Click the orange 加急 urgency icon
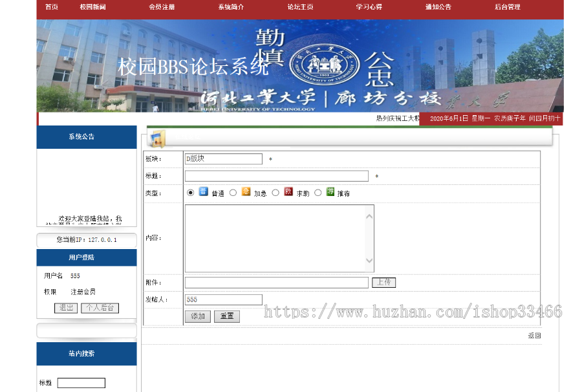Image resolution: width=582 pixels, height=392 pixels. [244, 191]
